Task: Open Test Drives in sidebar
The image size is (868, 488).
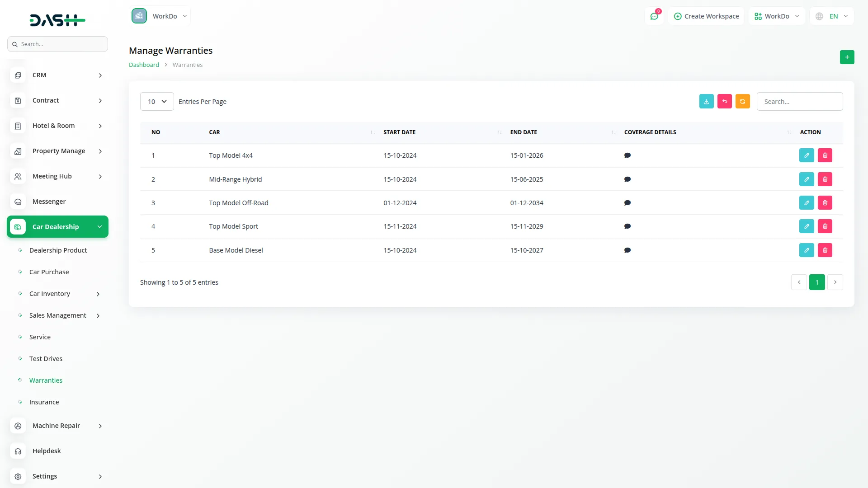Action: coord(46,359)
